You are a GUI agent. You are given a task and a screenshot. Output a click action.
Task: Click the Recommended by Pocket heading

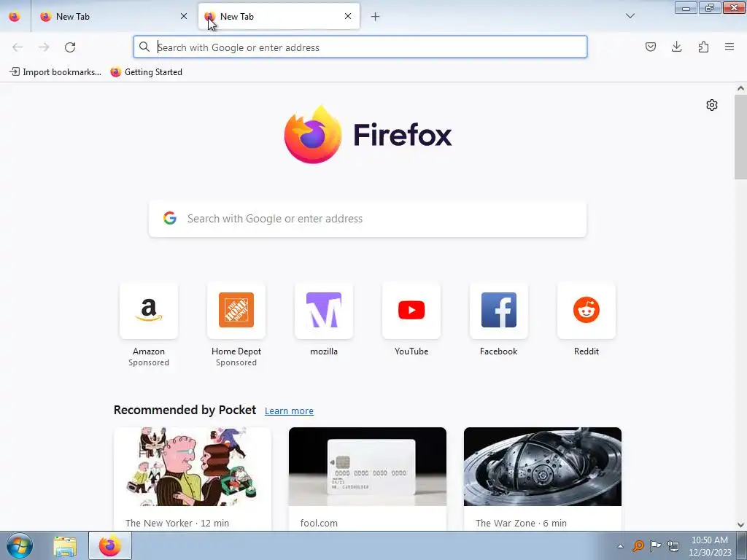(185, 410)
